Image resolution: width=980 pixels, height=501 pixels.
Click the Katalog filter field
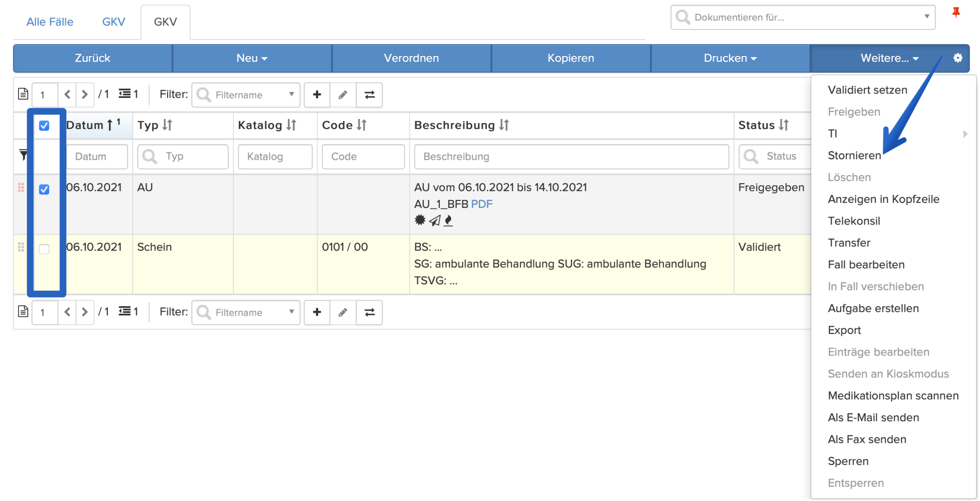click(x=275, y=156)
